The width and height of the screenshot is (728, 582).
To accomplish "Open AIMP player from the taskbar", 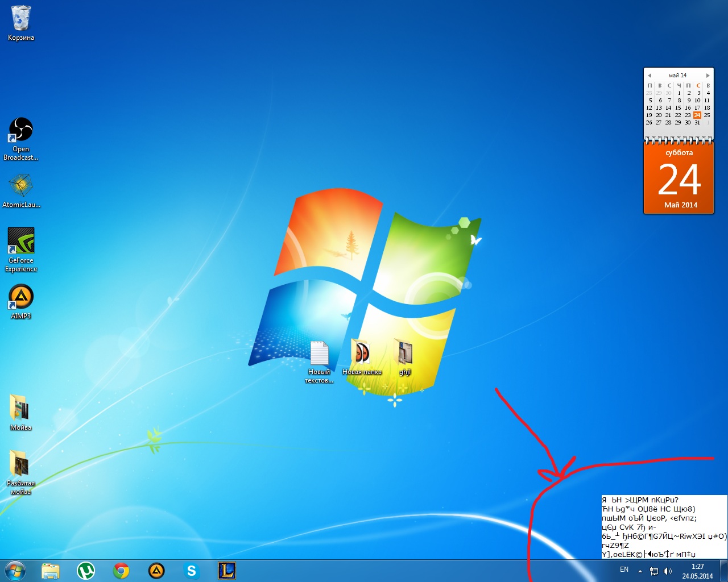I will 156,571.
